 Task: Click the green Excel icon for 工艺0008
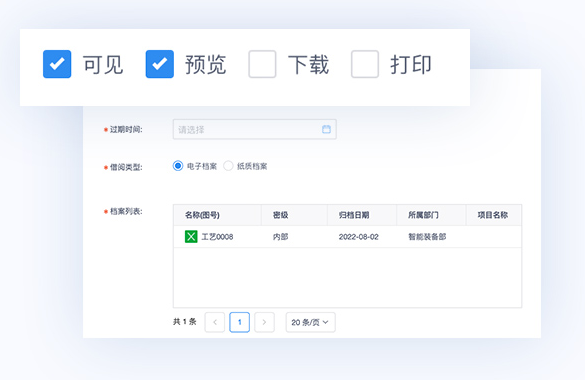(x=191, y=236)
